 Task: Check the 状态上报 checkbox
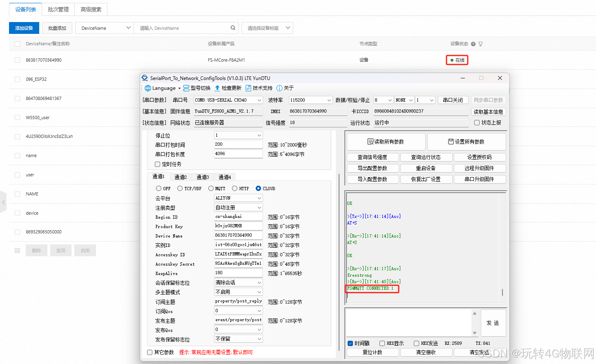(x=477, y=122)
